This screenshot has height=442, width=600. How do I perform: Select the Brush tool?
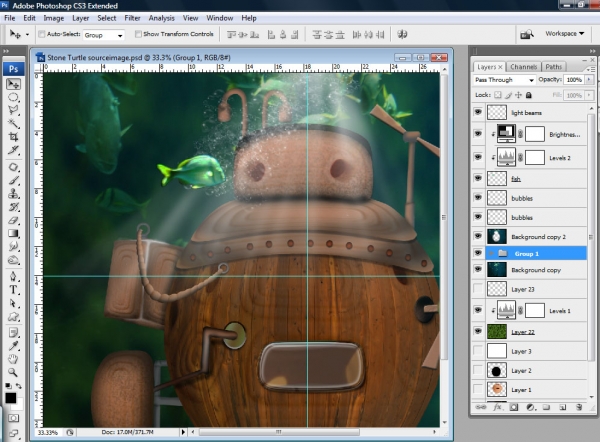click(x=13, y=180)
